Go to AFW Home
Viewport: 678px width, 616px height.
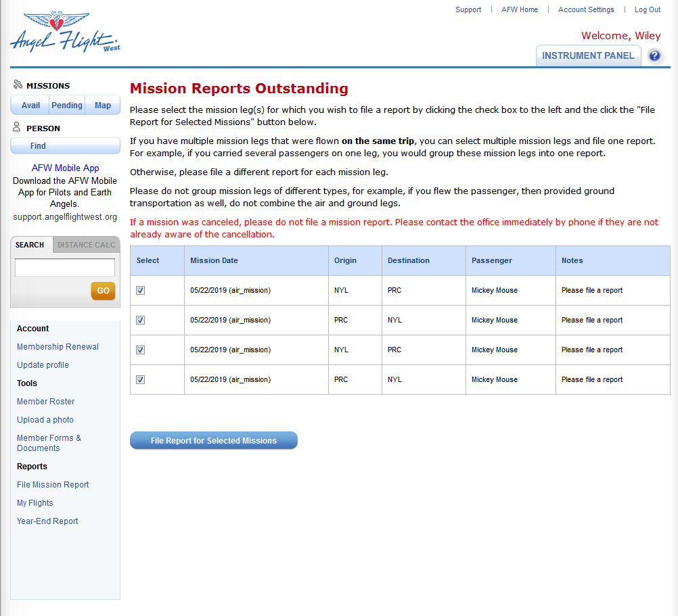point(520,9)
